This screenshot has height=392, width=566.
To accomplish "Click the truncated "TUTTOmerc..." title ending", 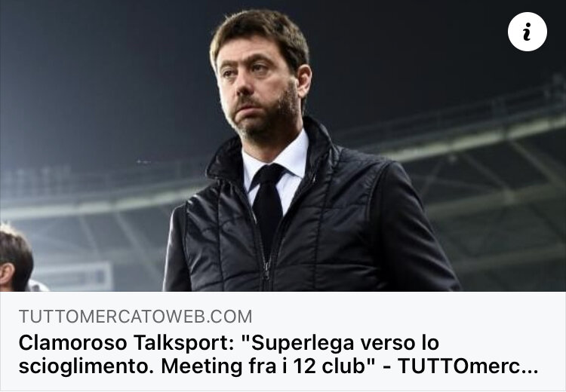I will coord(468,366).
